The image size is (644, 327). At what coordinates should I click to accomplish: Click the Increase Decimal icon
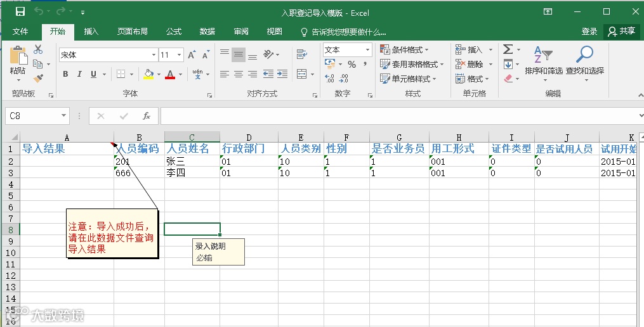pos(329,79)
